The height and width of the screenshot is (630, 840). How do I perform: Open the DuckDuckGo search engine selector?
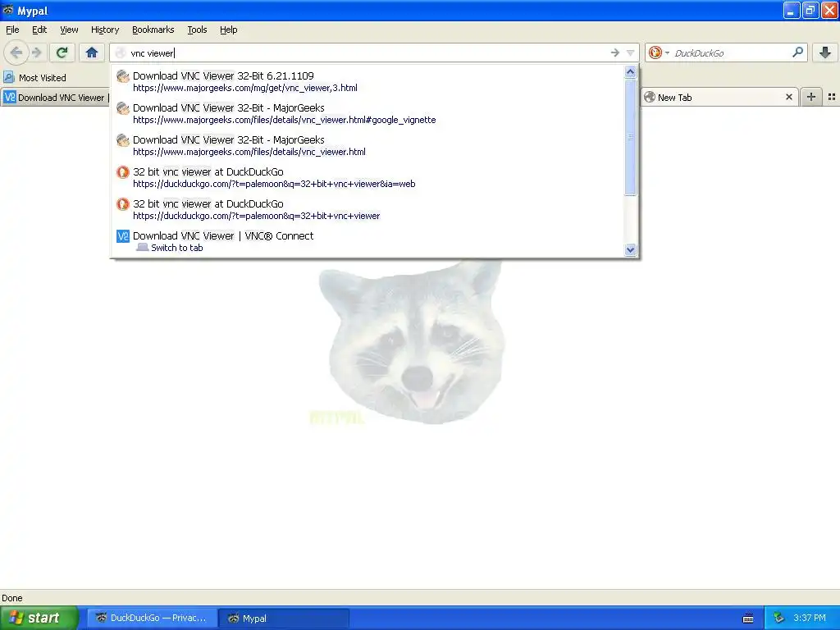tap(659, 52)
